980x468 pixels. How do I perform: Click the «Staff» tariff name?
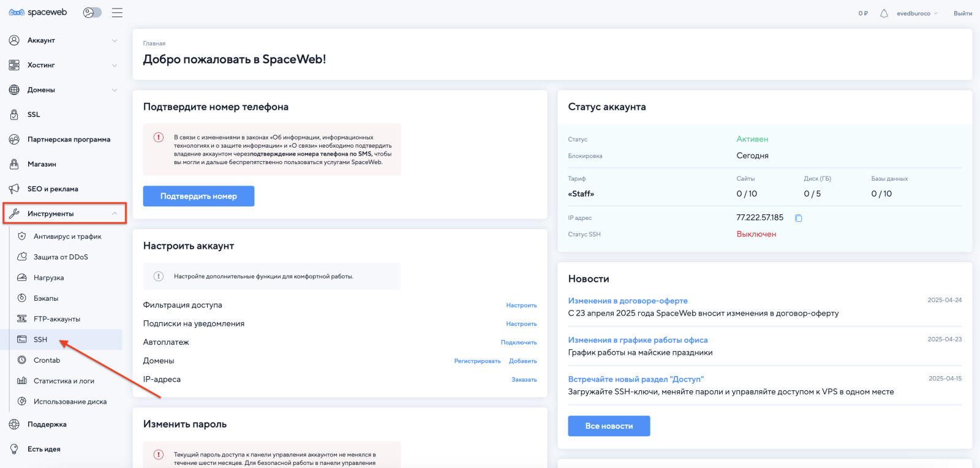click(x=581, y=194)
